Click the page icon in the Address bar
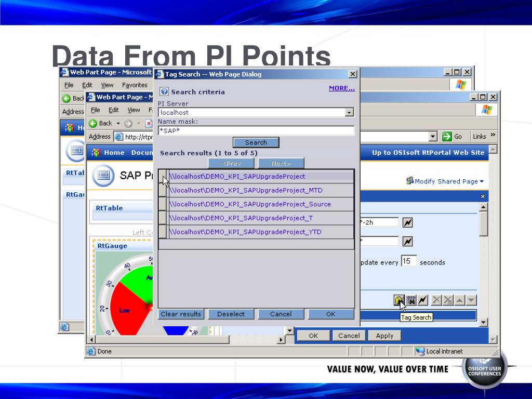 coord(119,137)
